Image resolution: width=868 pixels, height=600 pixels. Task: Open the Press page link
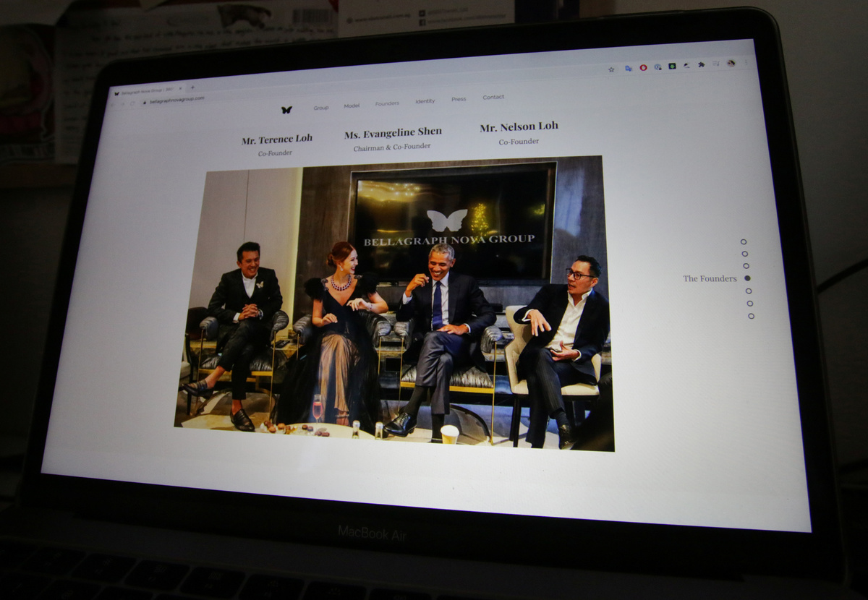(x=459, y=99)
